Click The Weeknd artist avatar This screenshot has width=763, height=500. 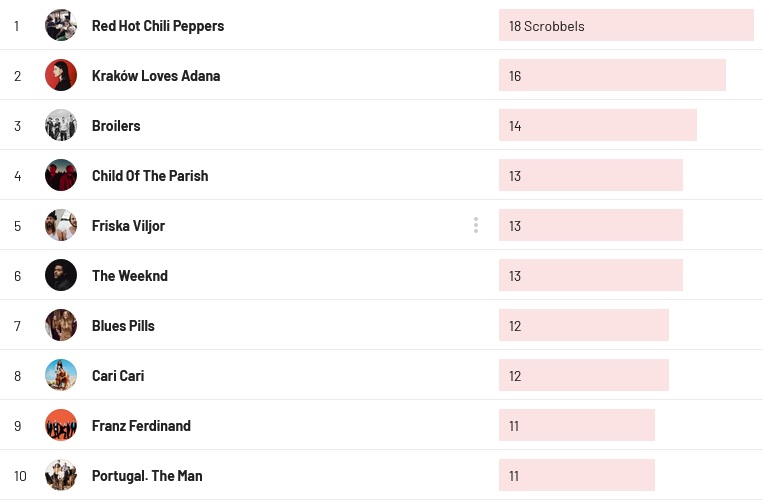(61, 275)
